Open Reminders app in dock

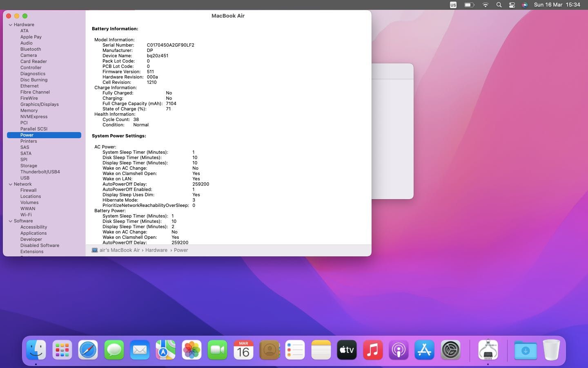(295, 350)
